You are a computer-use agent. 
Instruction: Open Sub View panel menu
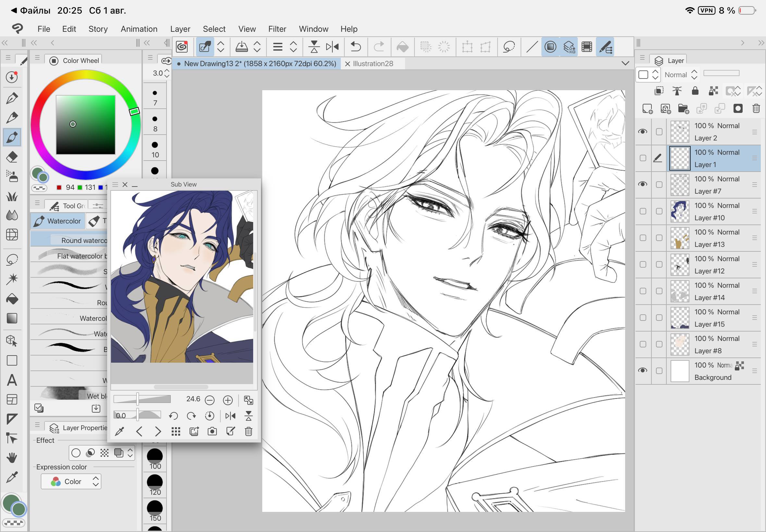coord(115,184)
